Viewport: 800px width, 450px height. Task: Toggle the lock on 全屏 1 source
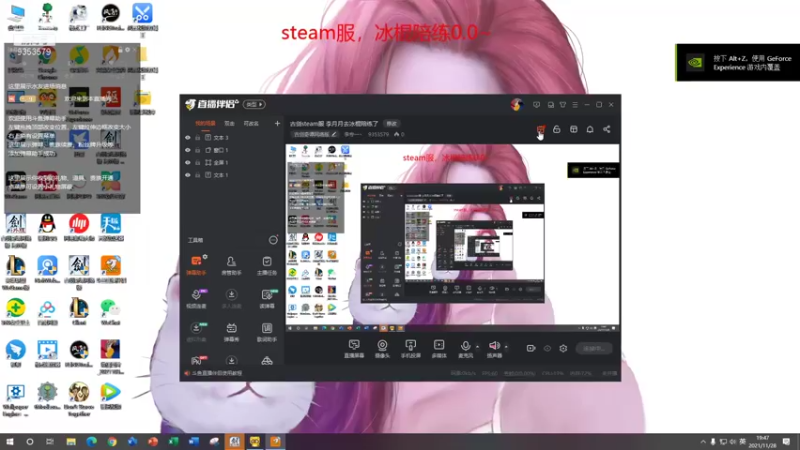click(197, 162)
